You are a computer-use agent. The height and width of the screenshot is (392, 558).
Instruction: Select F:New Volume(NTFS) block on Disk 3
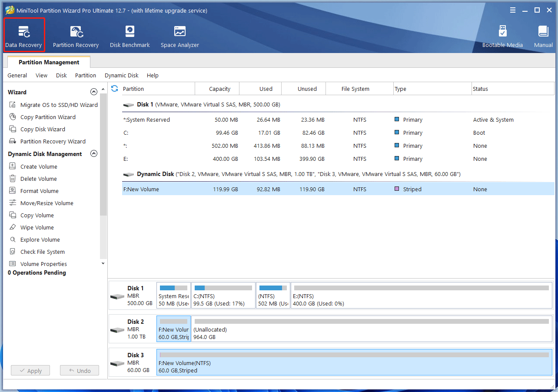tap(354, 362)
